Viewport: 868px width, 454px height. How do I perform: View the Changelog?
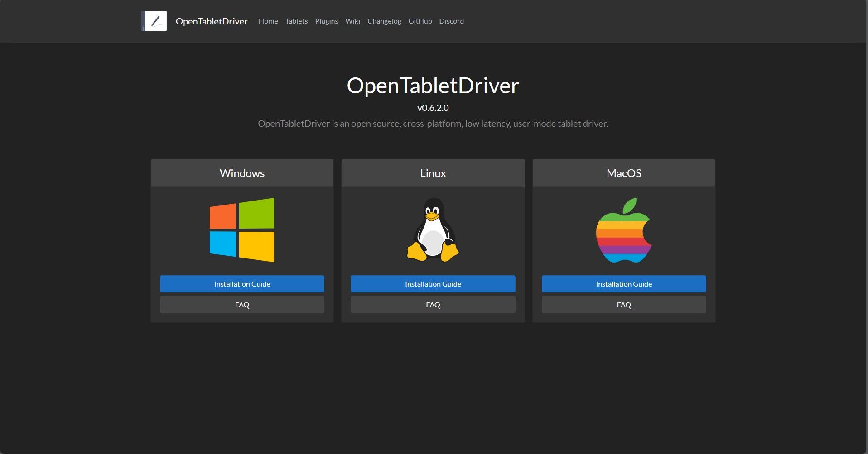pyautogui.click(x=384, y=21)
